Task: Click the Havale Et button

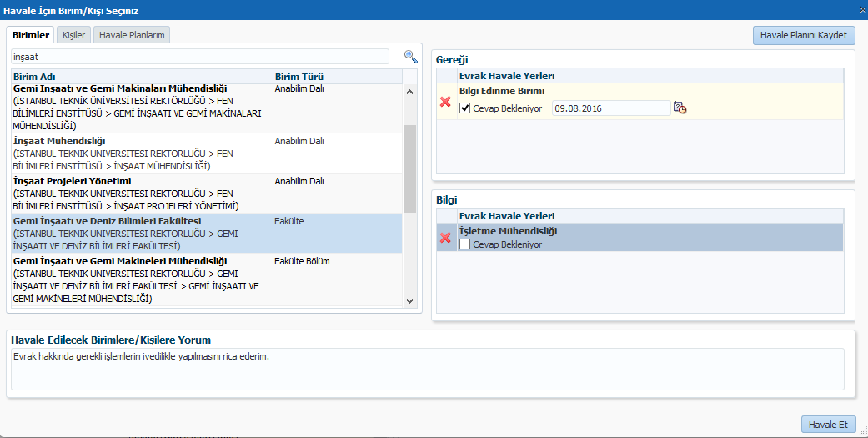Action: 828,425
